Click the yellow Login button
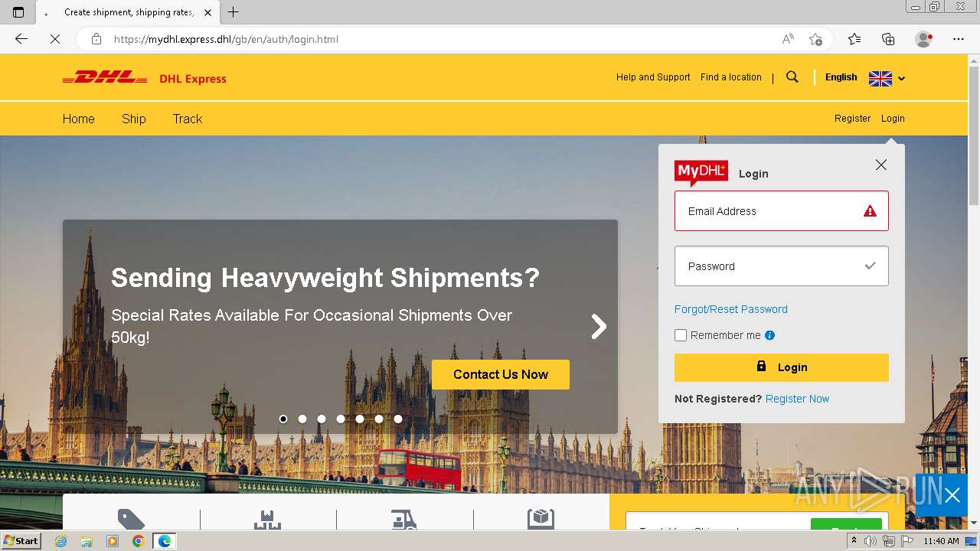This screenshot has width=980, height=551. [x=782, y=367]
